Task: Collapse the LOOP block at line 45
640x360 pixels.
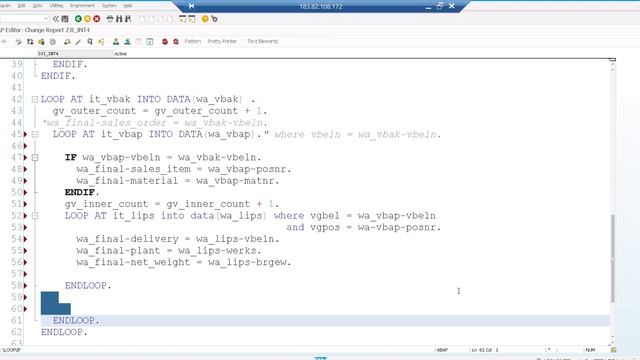Action: point(35,134)
